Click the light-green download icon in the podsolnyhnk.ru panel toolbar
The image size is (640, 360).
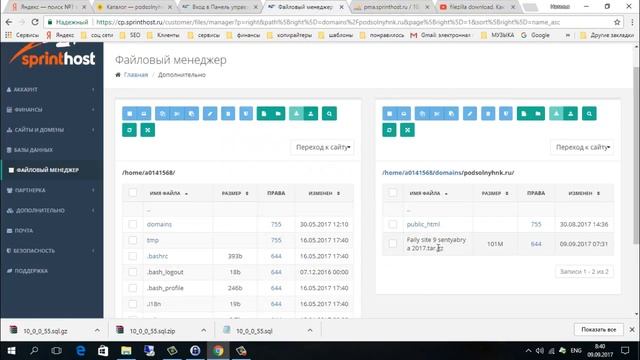tap(556, 113)
